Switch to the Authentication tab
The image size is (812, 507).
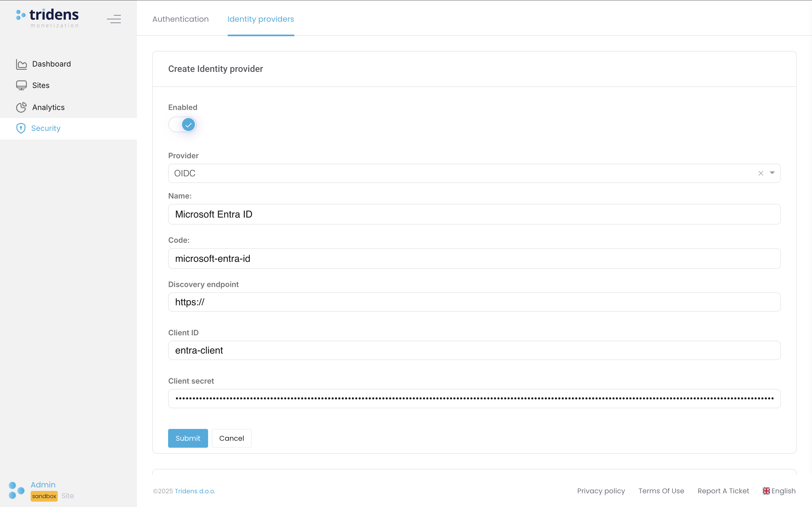point(180,19)
